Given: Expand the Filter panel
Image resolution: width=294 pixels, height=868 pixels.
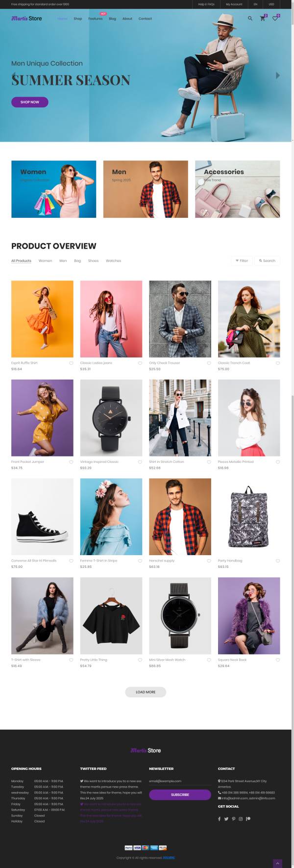Looking at the screenshot, I should click(x=242, y=261).
